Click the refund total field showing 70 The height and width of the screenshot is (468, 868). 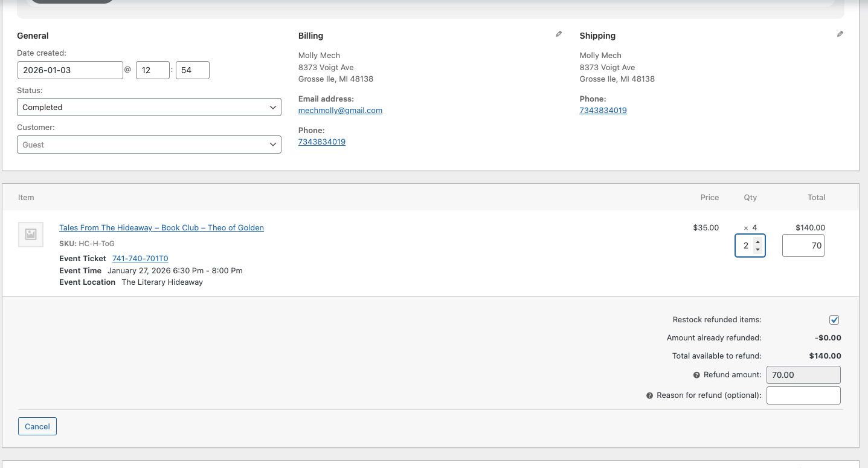tap(803, 245)
